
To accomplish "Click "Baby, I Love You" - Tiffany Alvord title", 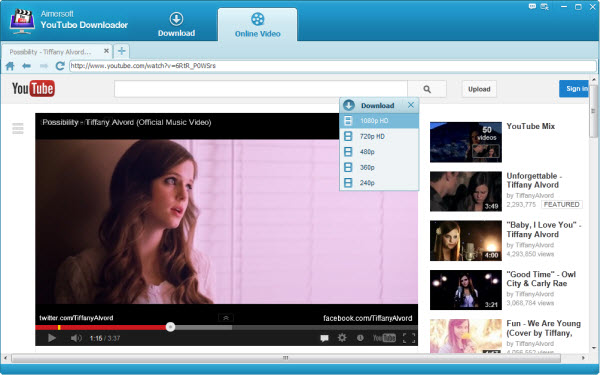I will tap(543, 230).
